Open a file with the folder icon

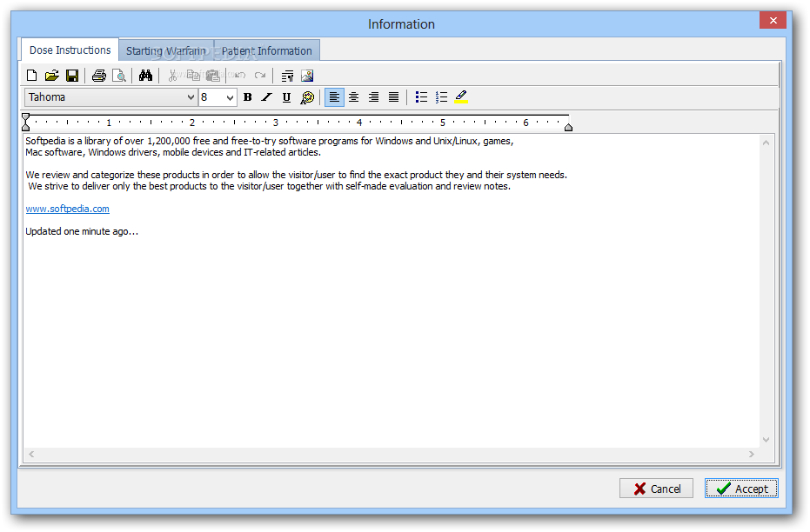point(51,76)
